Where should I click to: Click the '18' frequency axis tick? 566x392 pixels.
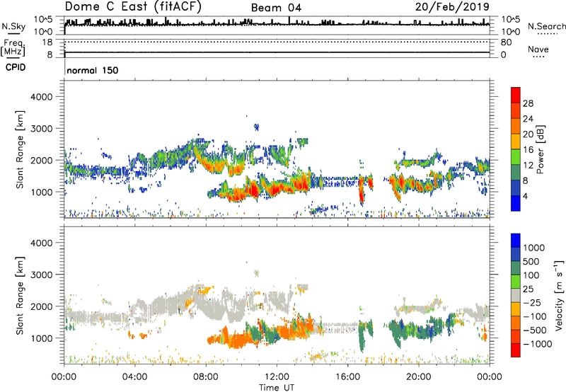[47, 42]
